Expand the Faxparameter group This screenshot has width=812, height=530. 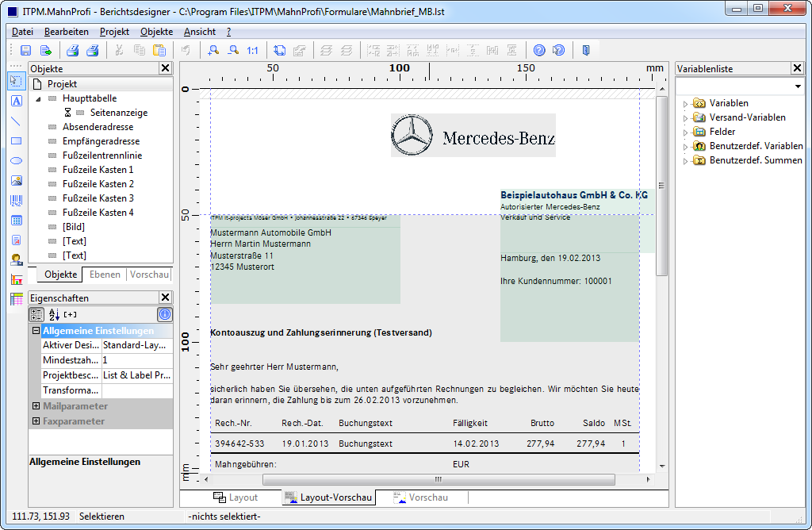tap(36, 421)
